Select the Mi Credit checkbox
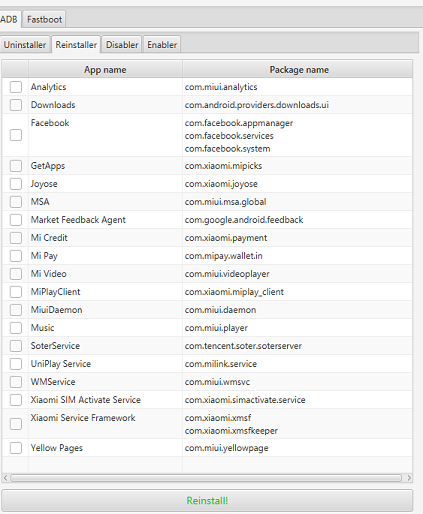Image resolution: width=423 pixels, height=514 pixels. pyautogui.click(x=16, y=238)
